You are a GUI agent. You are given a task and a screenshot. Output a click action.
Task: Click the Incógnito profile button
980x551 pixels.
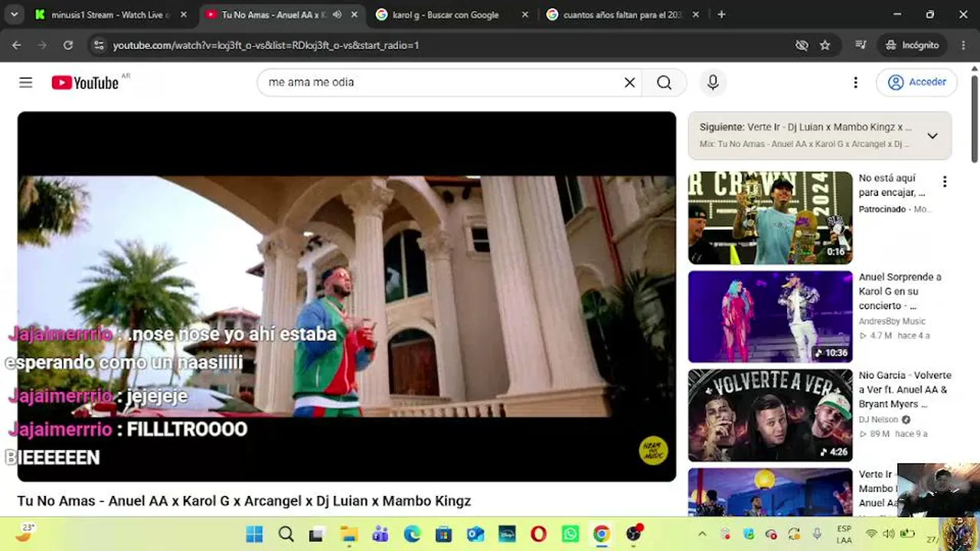tap(912, 45)
